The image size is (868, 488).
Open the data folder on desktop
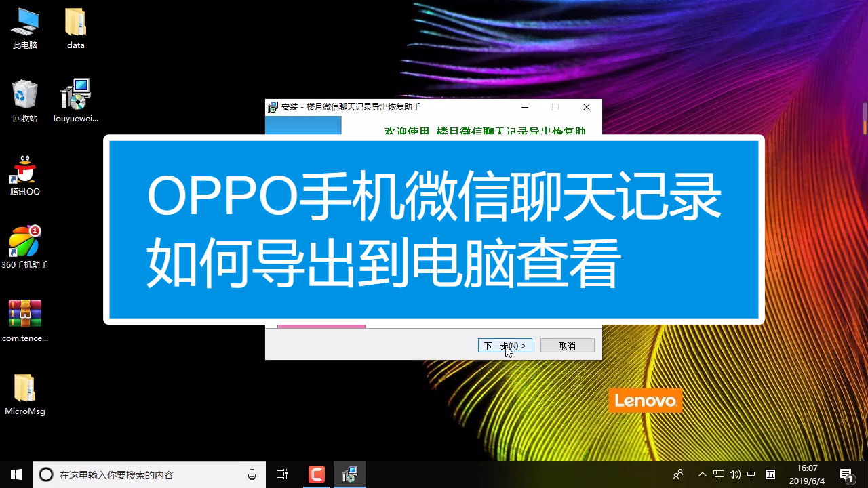click(x=75, y=28)
